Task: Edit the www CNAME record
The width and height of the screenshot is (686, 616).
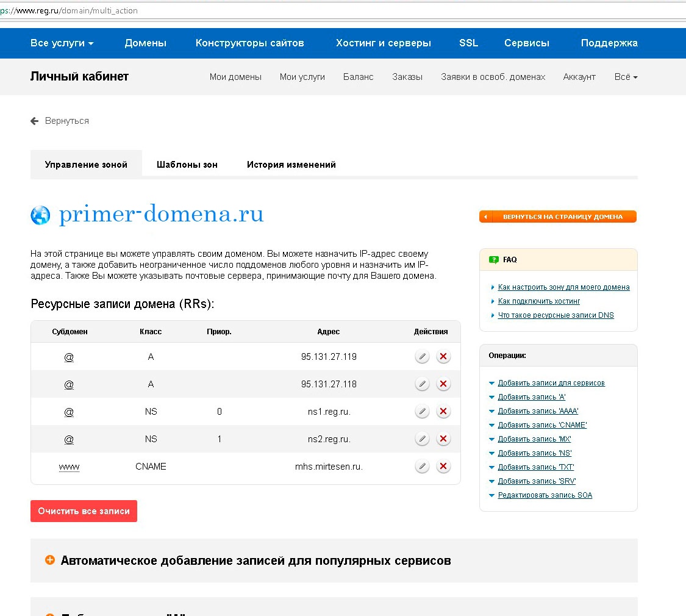Action: tap(422, 467)
